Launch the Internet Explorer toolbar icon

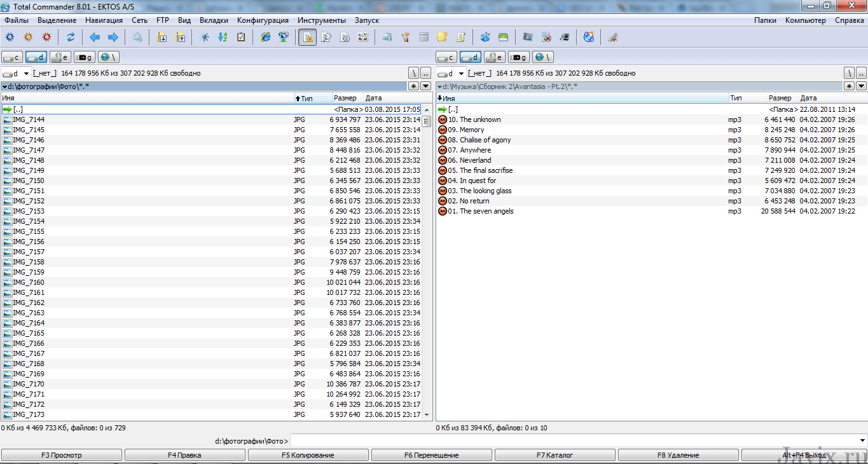point(266,37)
